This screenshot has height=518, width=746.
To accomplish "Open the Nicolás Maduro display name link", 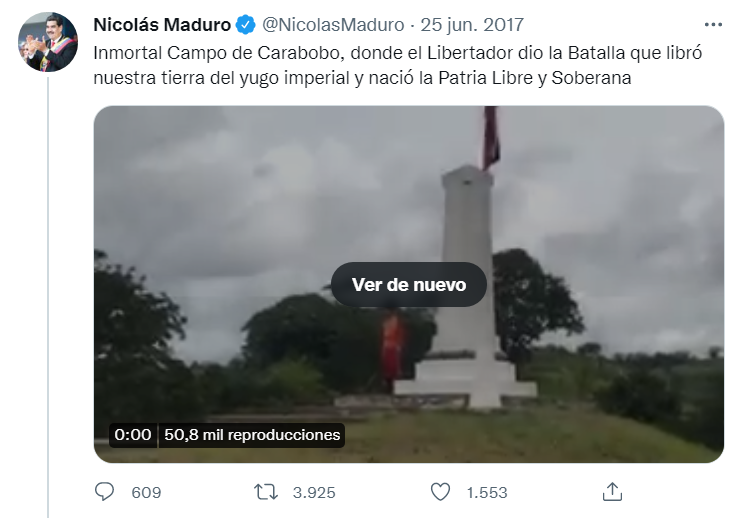I will pos(162,25).
